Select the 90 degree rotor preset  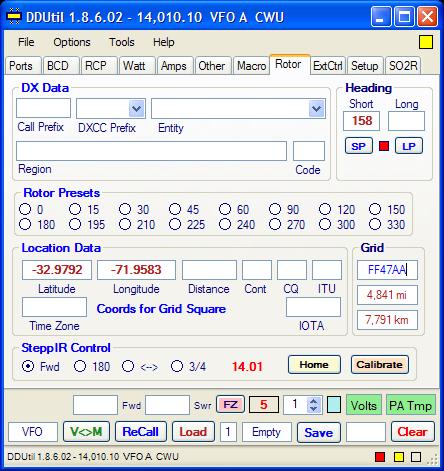(275, 209)
